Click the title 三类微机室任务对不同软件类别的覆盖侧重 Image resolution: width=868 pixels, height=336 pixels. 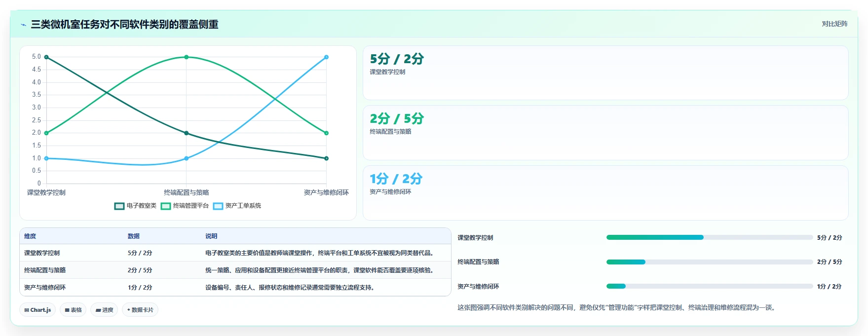(x=125, y=24)
